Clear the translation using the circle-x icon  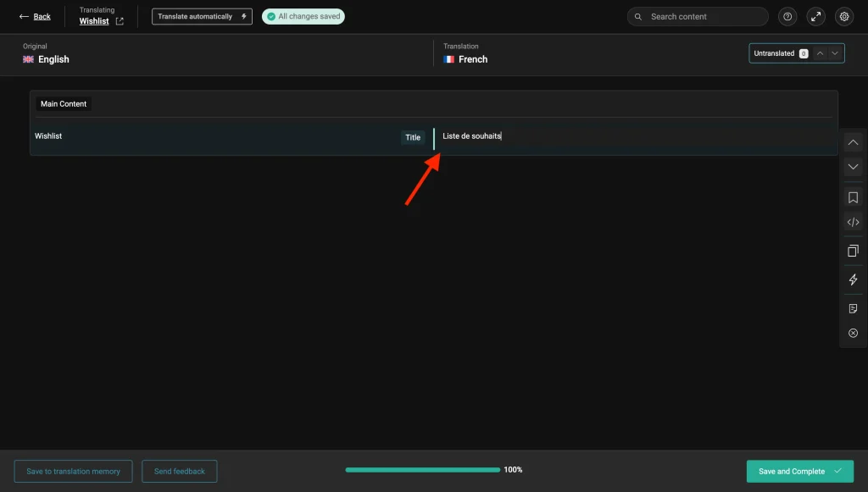[853, 332]
